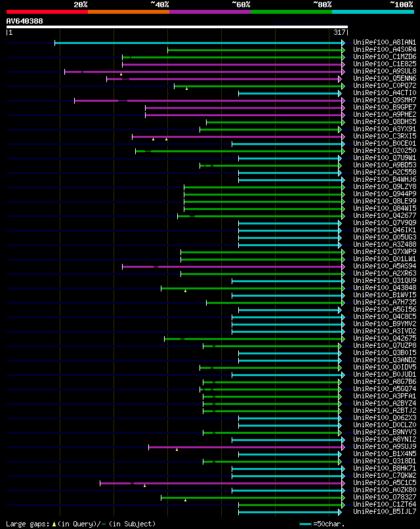This screenshot has width=420, height=529.
Task: Click the yellow gap marker on UniRef100_Q43848 row
Action: click(x=185, y=291)
